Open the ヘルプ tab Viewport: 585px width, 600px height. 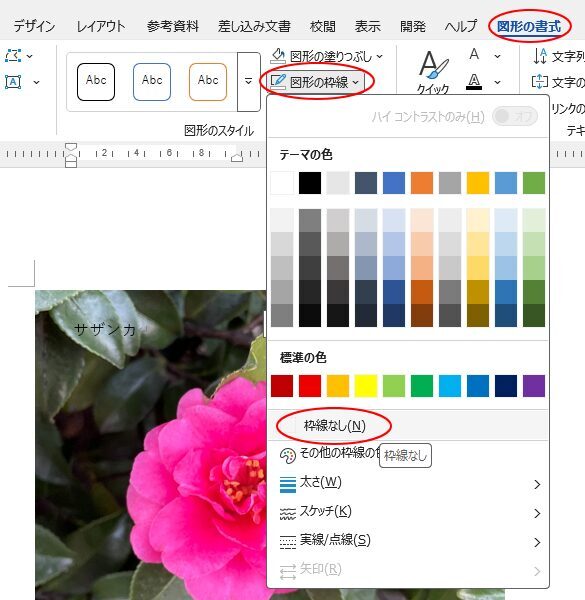[x=461, y=26]
